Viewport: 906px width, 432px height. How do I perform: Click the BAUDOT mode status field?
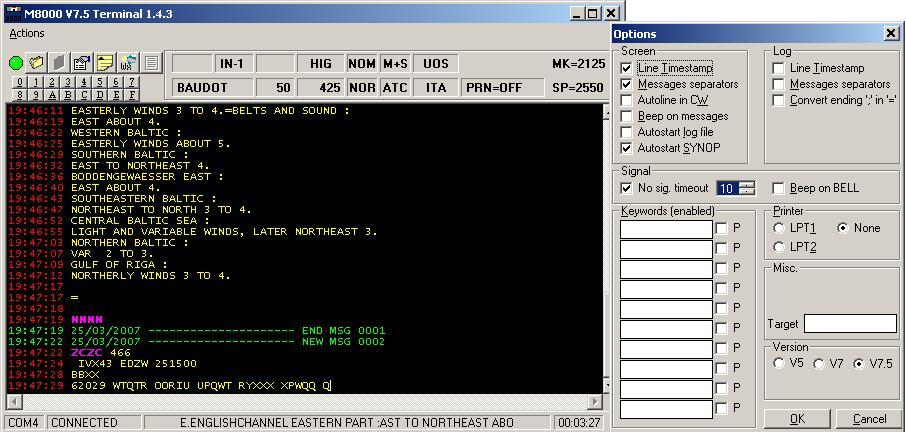tap(213, 88)
